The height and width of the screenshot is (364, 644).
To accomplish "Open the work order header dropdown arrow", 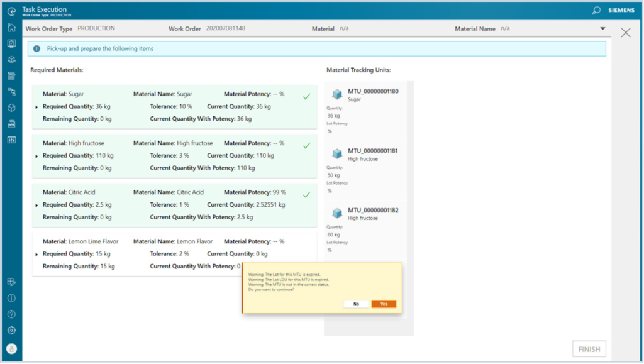I will point(602,29).
